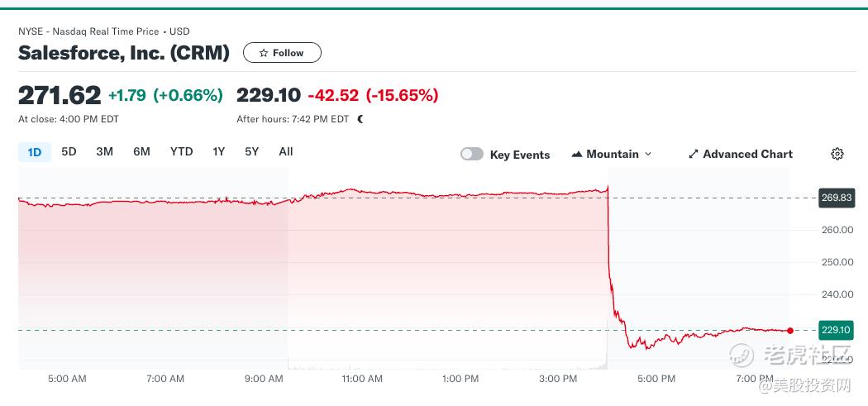This screenshot has height=406, width=868.
Task: Follow Salesforce, Inc. stock
Action: click(x=283, y=53)
